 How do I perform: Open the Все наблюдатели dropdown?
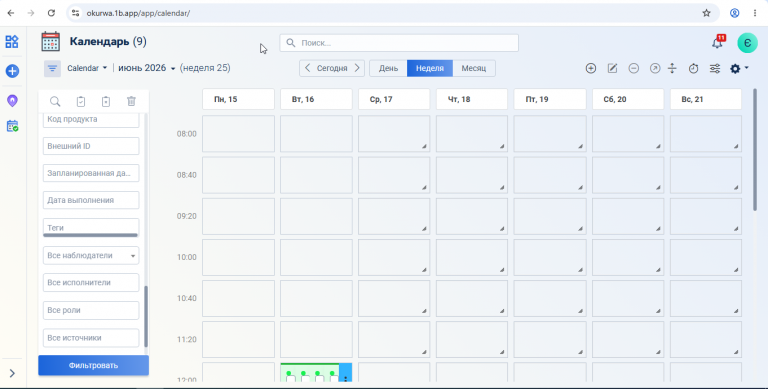click(91, 255)
